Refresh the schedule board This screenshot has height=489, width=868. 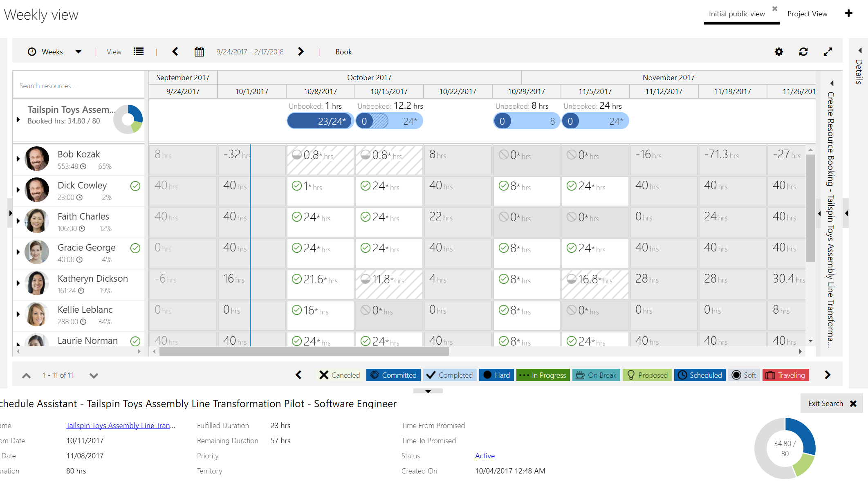tap(803, 52)
